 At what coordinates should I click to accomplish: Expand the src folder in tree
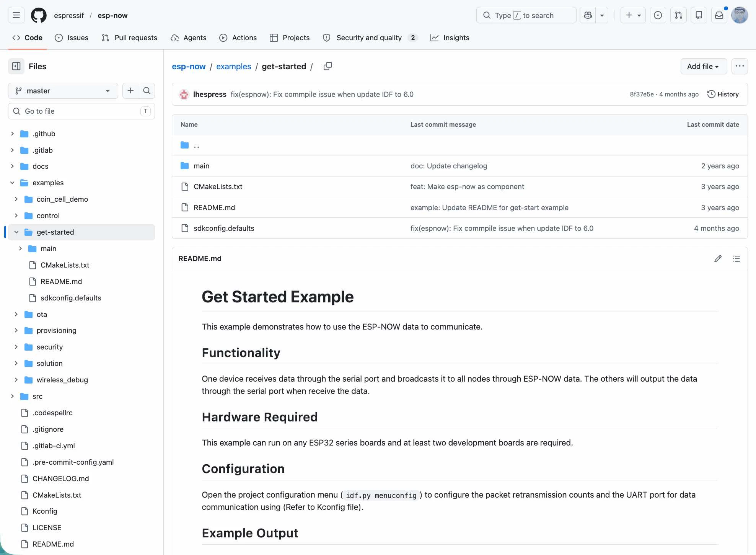[12, 396]
